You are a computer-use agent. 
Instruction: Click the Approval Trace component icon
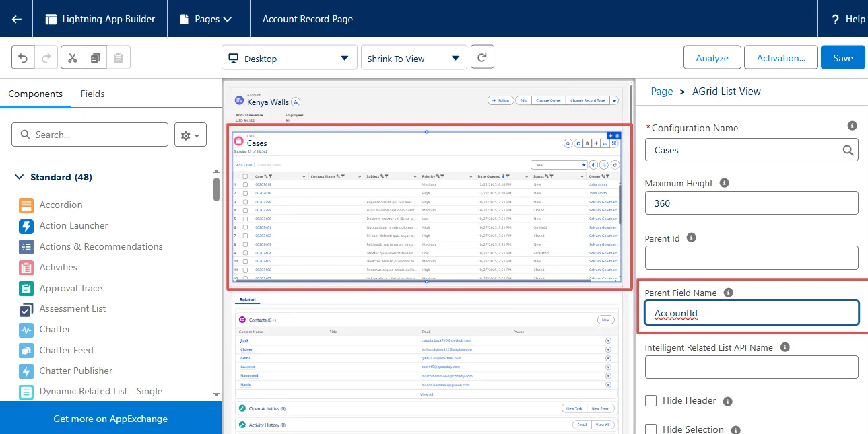[x=26, y=289]
